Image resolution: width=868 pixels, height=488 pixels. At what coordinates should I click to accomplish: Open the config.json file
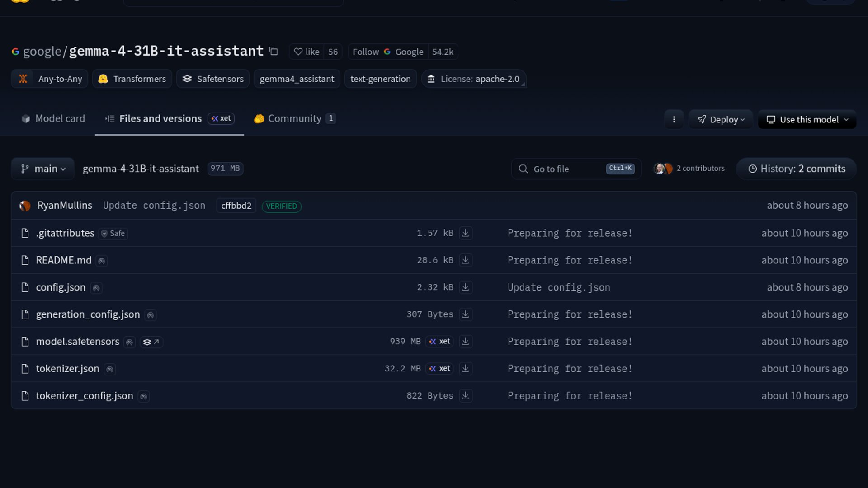pos(61,287)
